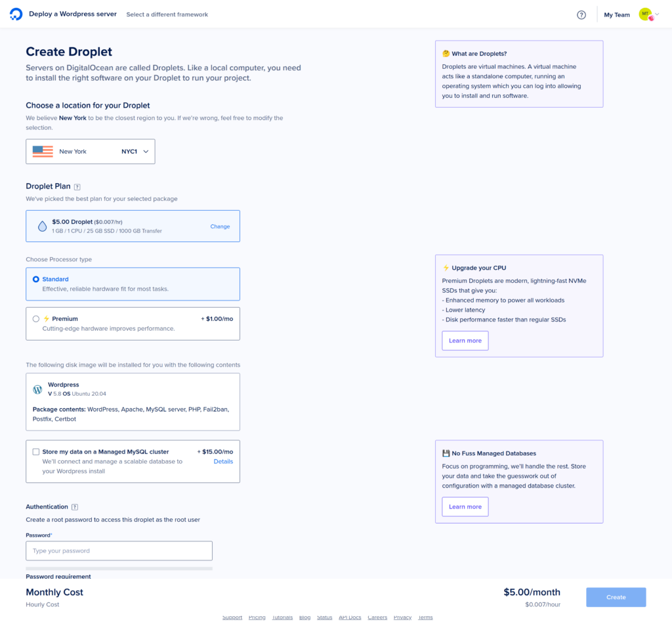This screenshot has width=672, height=628.
Task: Click the + $1.00/mo Premium price
Action: pyautogui.click(x=217, y=319)
